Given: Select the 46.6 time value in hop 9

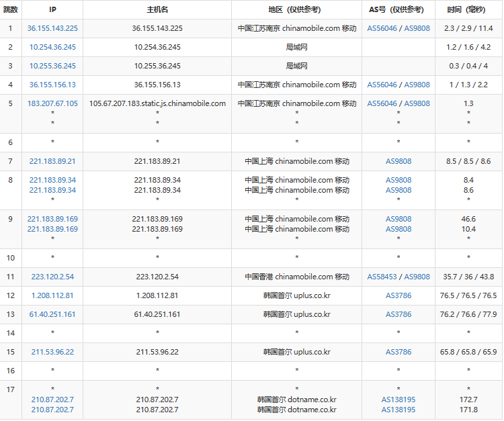Looking at the screenshot, I should (468, 219).
